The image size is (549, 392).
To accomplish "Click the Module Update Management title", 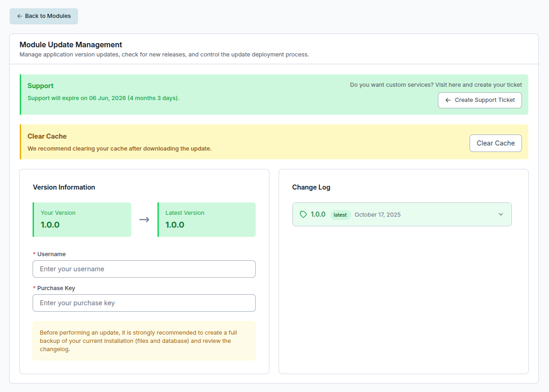I will click(x=71, y=45).
